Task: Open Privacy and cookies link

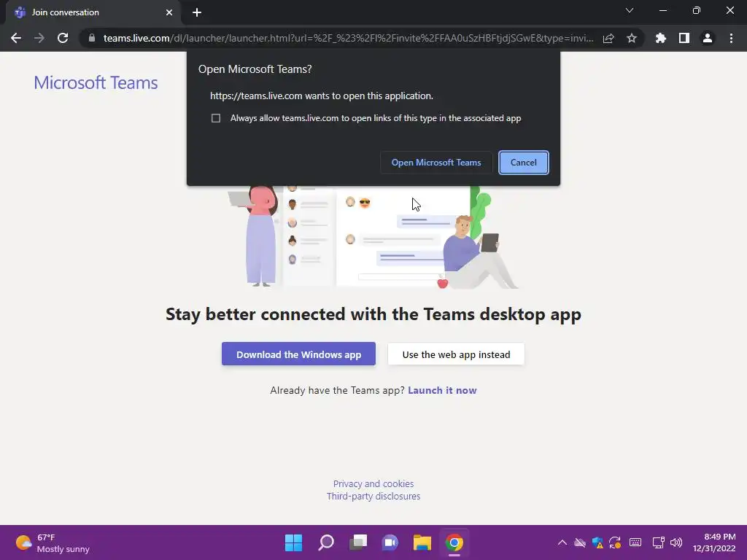Action: click(x=373, y=484)
